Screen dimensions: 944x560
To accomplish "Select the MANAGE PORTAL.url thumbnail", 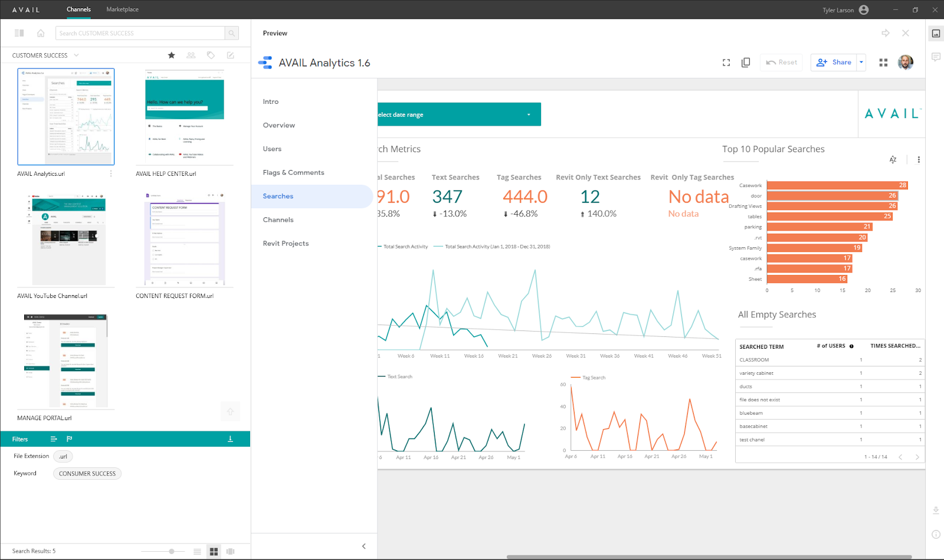I will tap(66, 361).
